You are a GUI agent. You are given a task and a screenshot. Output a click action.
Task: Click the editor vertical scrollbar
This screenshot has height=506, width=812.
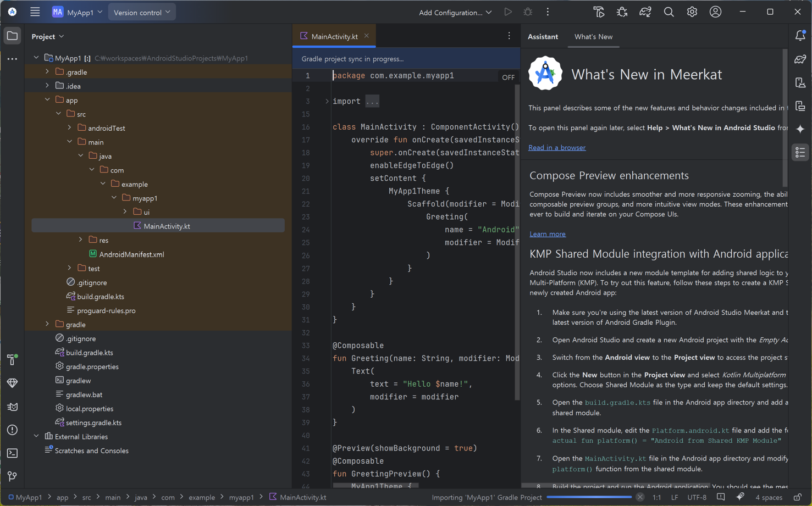pos(517,242)
